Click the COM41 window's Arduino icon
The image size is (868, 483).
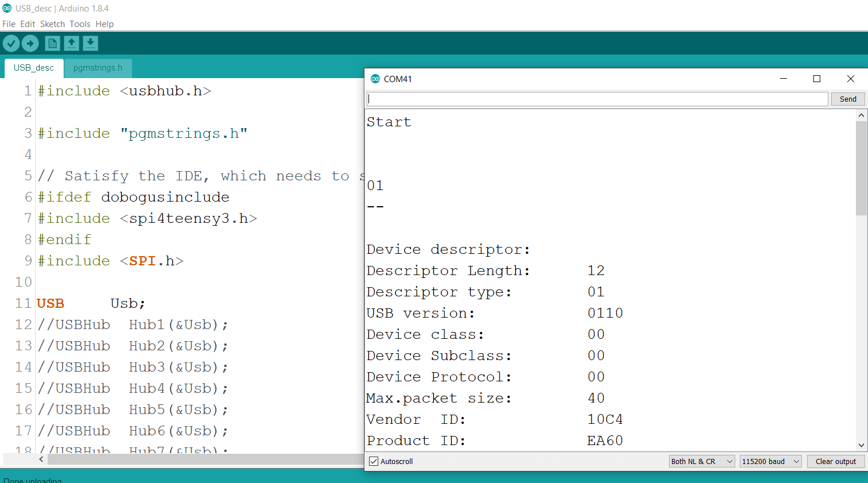[x=375, y=79]
